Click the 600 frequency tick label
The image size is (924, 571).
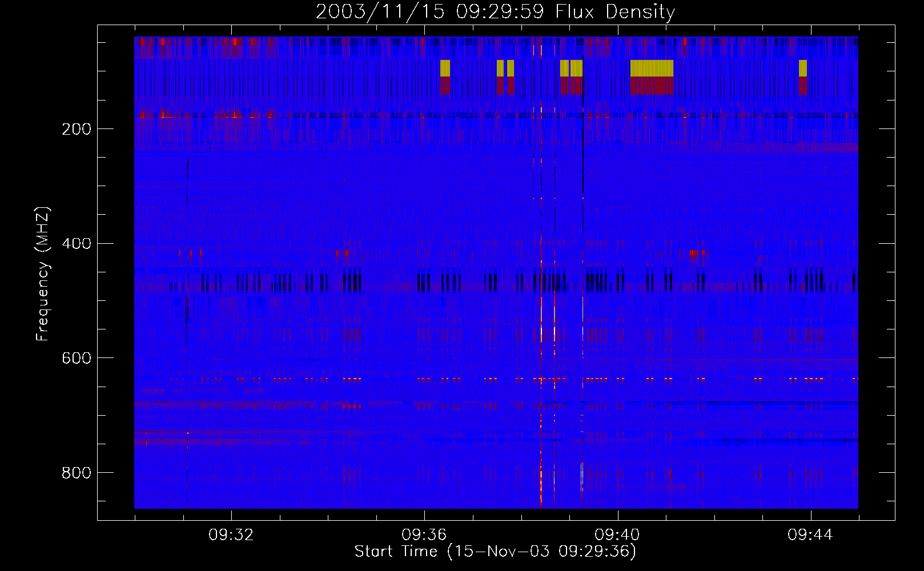(77, 358)
